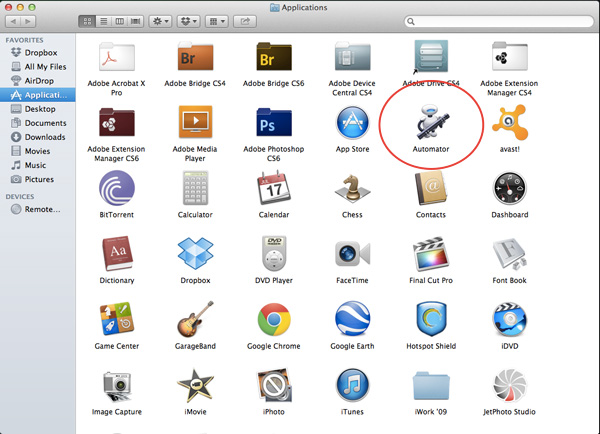600x434 pixels.
Task: Go forward with the right arrow
Action: coord(28,21)
